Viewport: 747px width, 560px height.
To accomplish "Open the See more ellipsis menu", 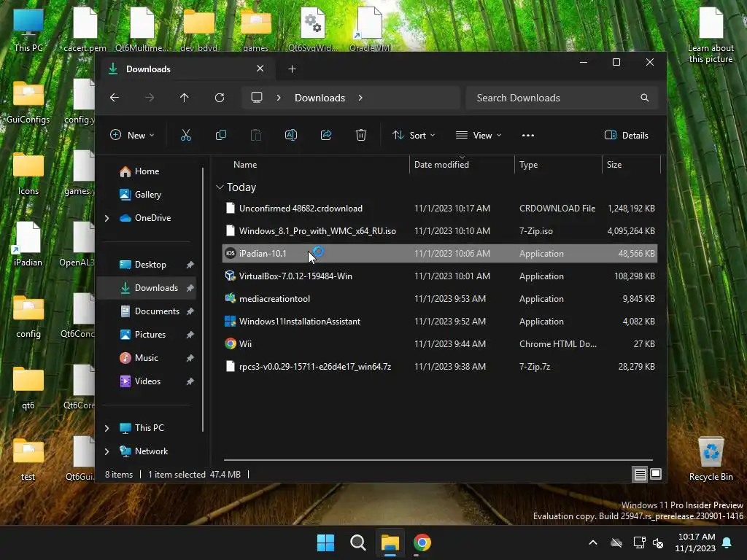I will click(x=528, y=135).
